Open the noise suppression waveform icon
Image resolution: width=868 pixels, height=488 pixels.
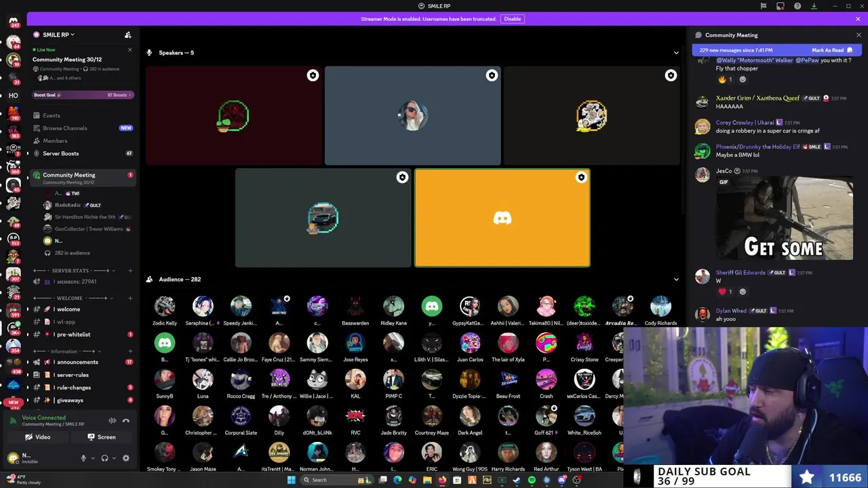click(x=113, y=421)
